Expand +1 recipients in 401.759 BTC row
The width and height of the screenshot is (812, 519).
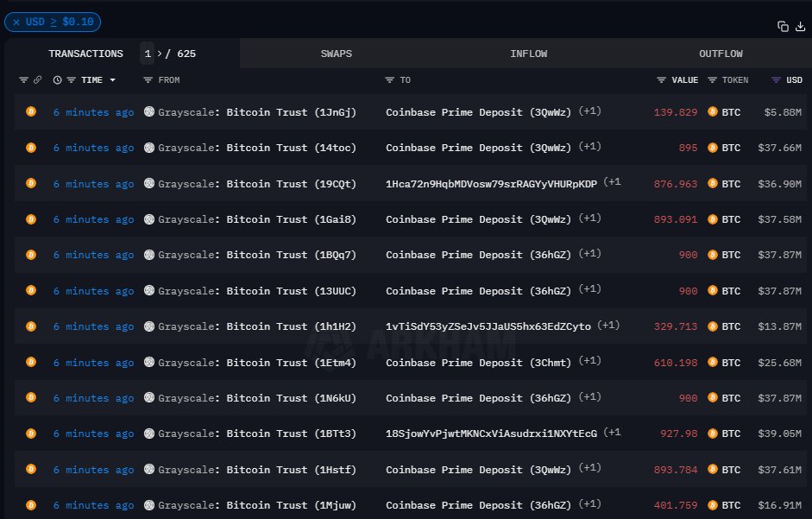tap(590, 504)
